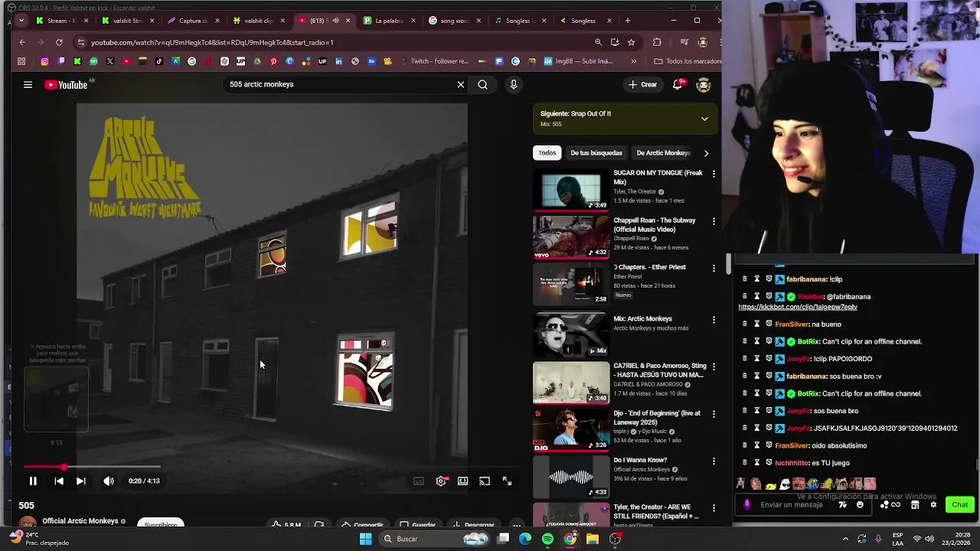
Task: Open options for CA7RIEL & Paco Amoroso video
Action: click(714, 367)
